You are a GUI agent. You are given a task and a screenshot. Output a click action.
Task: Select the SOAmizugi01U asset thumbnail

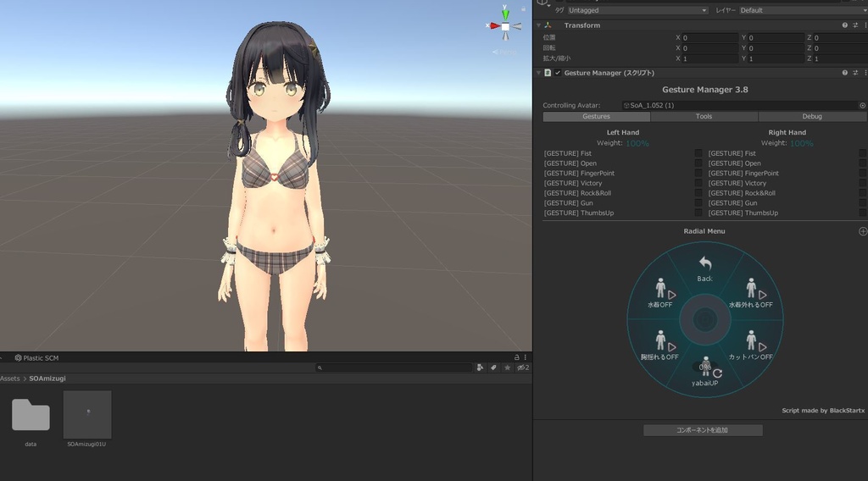click(87, 415)
